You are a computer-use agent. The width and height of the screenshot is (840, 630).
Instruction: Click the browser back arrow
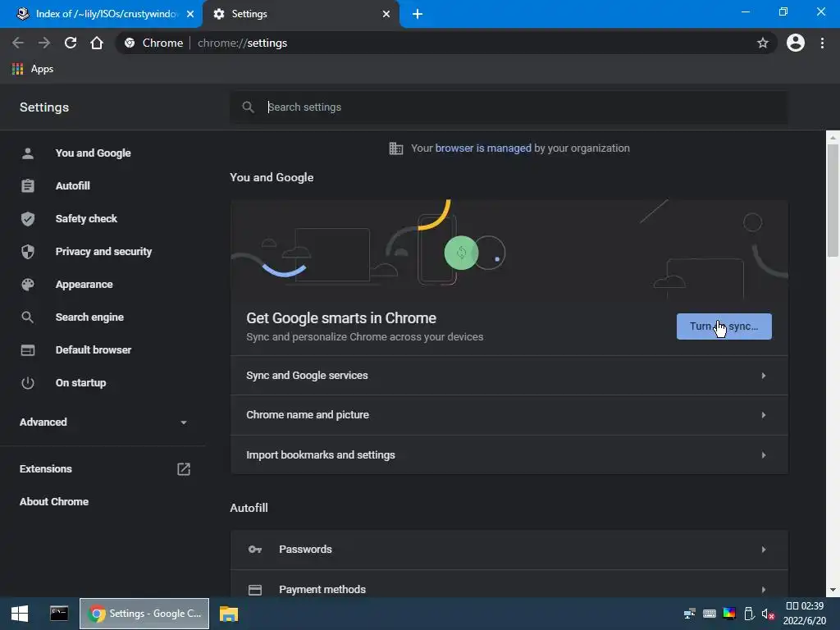(18, 43)
